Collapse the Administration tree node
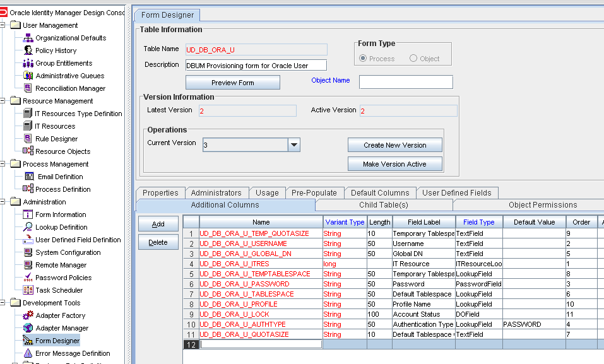Image resolution: width=604 pixels, height=364 pixels. tap(3, 201)
